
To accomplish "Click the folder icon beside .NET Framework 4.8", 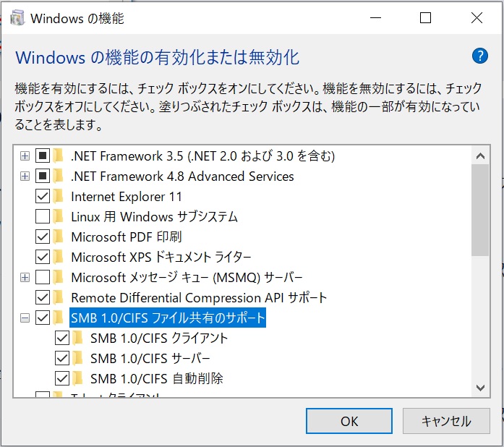I will (58, 176).
